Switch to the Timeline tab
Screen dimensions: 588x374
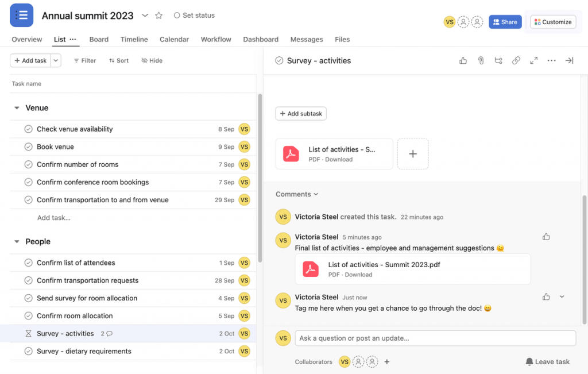click(134, 39)
